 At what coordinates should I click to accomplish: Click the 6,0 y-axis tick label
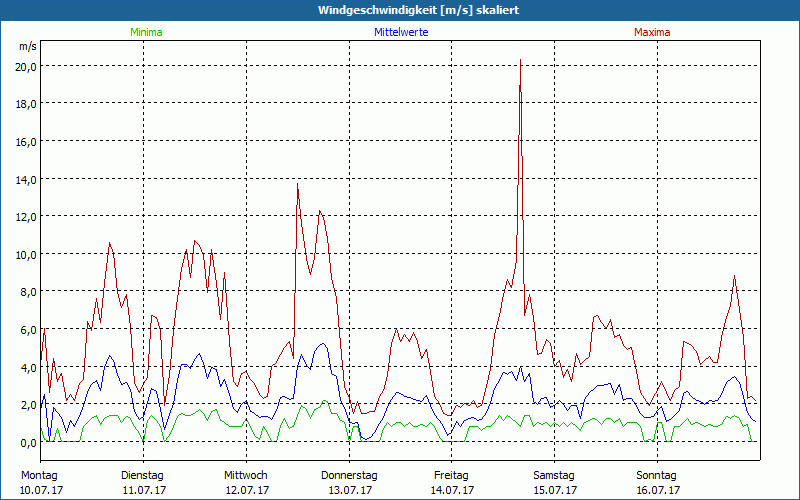pos(26,329)
